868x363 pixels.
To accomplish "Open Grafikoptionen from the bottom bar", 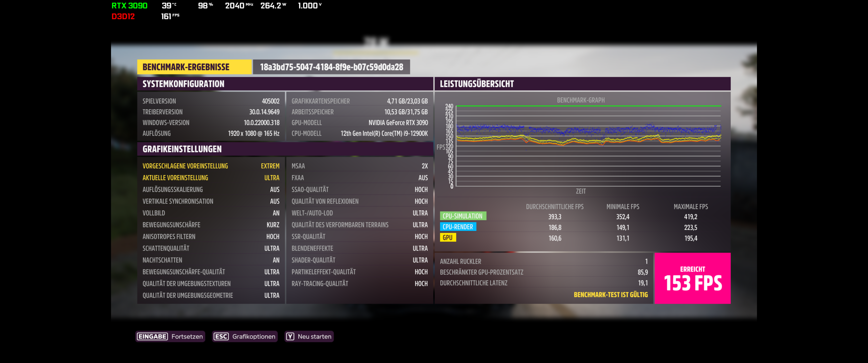I will click(x=253, y=336).
